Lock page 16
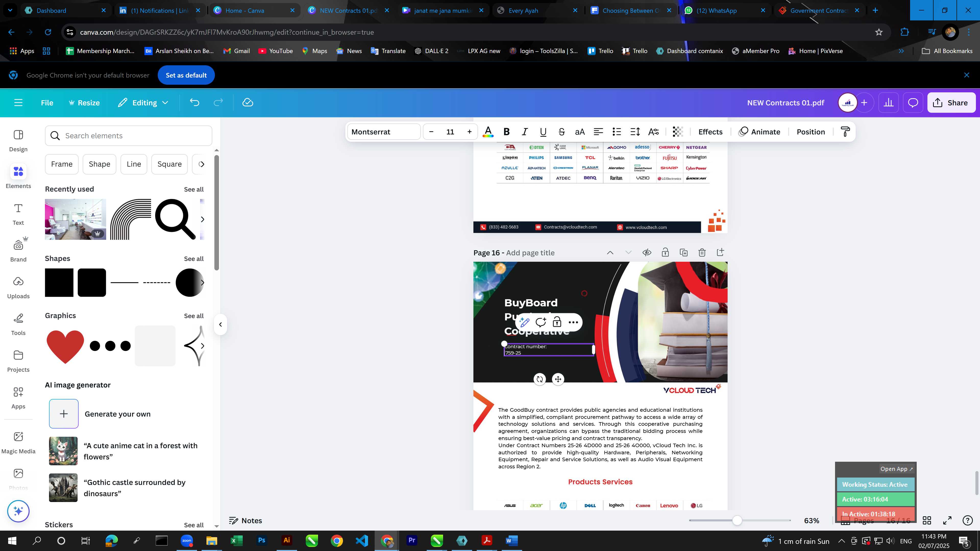Viewport: 980px width, 551px height. (665, 253)
